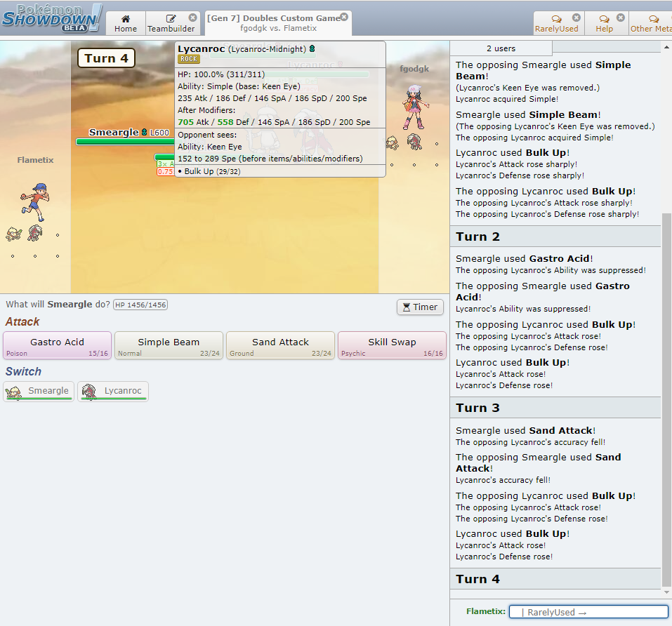
Task: Click the Bulk Up (29/32) tooltip entry
Action: click(x=209, y=171)
